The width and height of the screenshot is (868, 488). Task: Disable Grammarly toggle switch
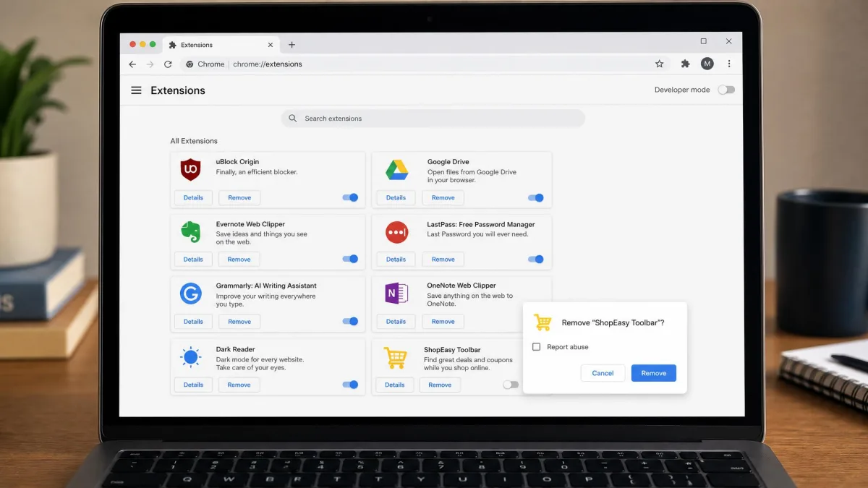tap(350, 321)
